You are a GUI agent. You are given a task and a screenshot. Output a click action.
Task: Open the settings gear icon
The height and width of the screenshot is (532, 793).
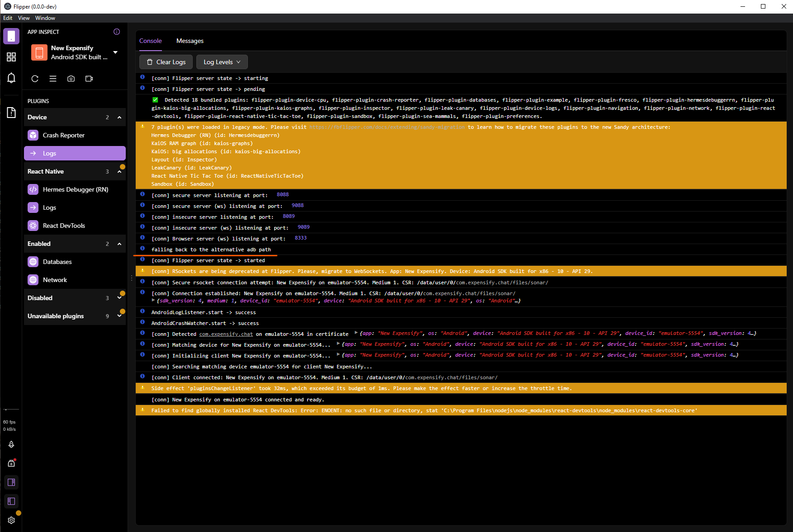11,520
